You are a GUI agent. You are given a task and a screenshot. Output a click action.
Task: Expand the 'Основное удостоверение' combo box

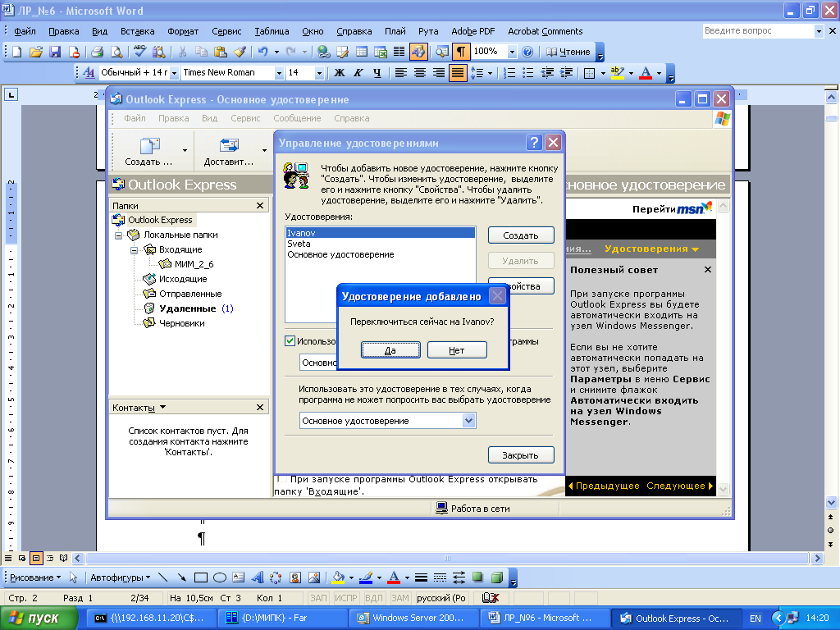point(468,421)
